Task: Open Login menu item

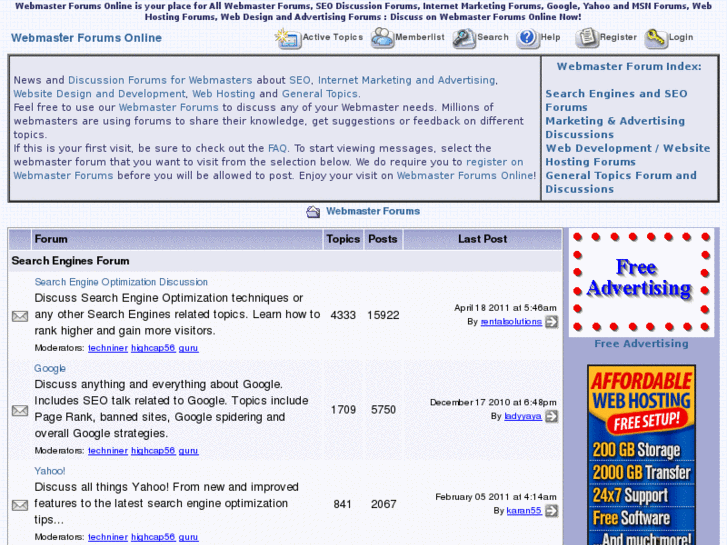Action: tap(681, 37)
